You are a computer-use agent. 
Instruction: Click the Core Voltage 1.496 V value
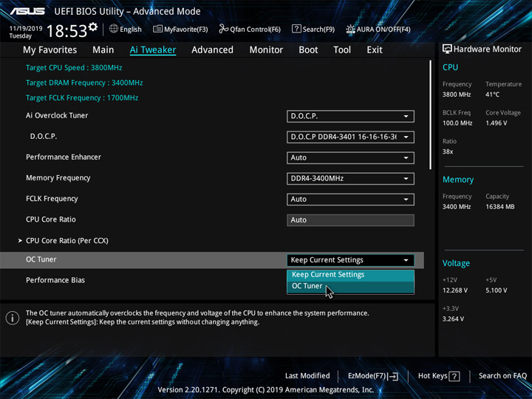click(x=496, y=123)
